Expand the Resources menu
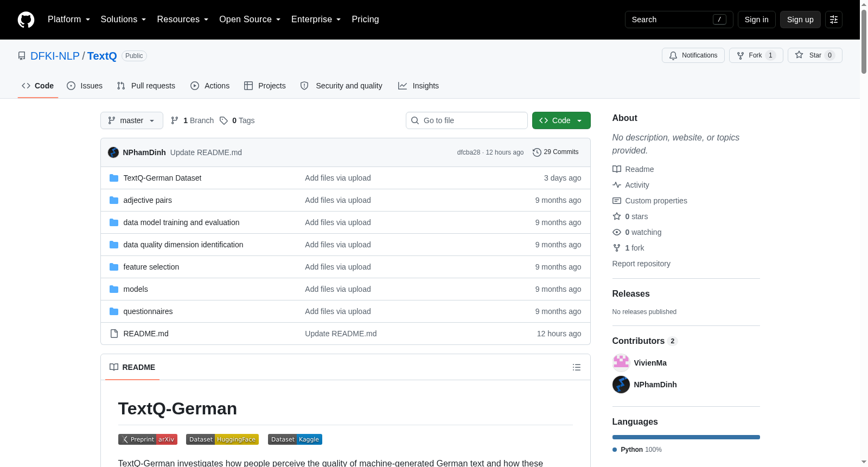Screen dimensions: 868x467 point(183,20)
